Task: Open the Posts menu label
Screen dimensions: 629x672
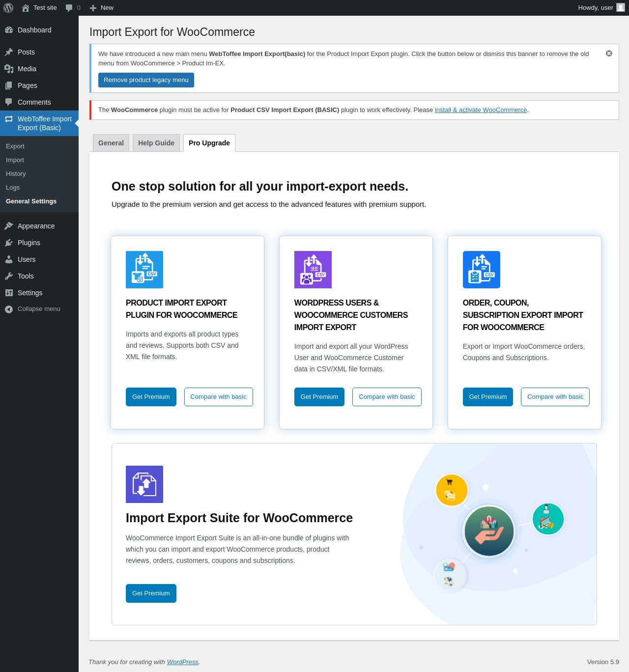Action: coord(26,52)
